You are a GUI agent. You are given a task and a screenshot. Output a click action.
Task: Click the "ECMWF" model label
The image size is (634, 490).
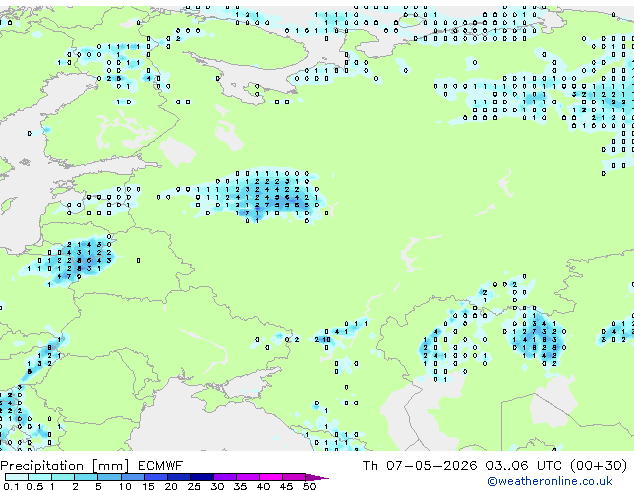coord(161,466)
